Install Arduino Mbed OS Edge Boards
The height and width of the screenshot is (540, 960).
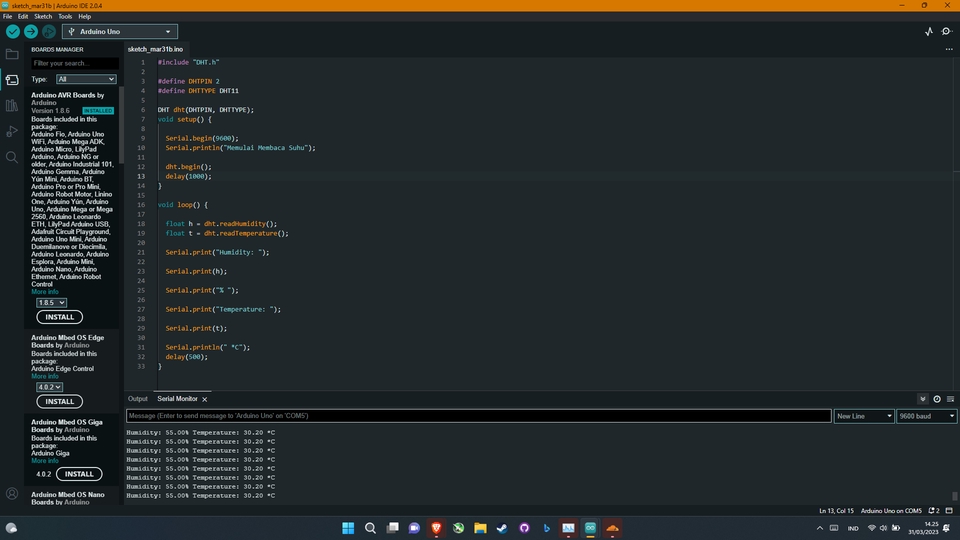[59, 402]
